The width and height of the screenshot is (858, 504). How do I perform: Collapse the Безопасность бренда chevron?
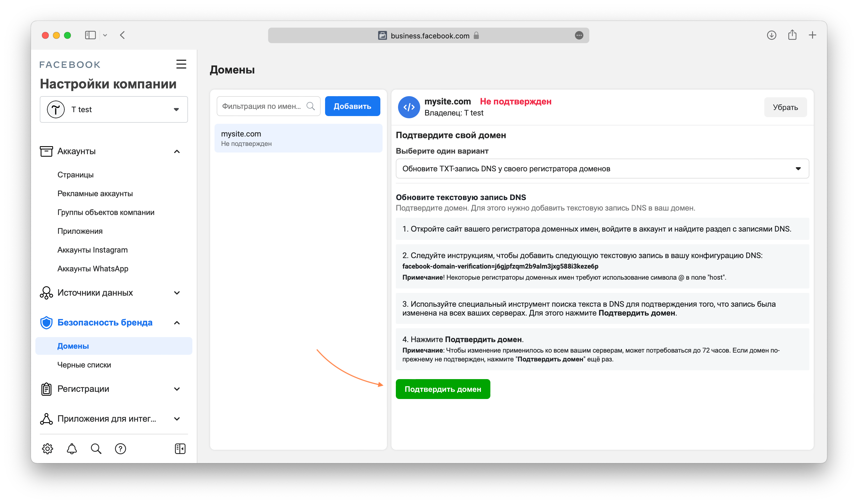tap(177, 323)
